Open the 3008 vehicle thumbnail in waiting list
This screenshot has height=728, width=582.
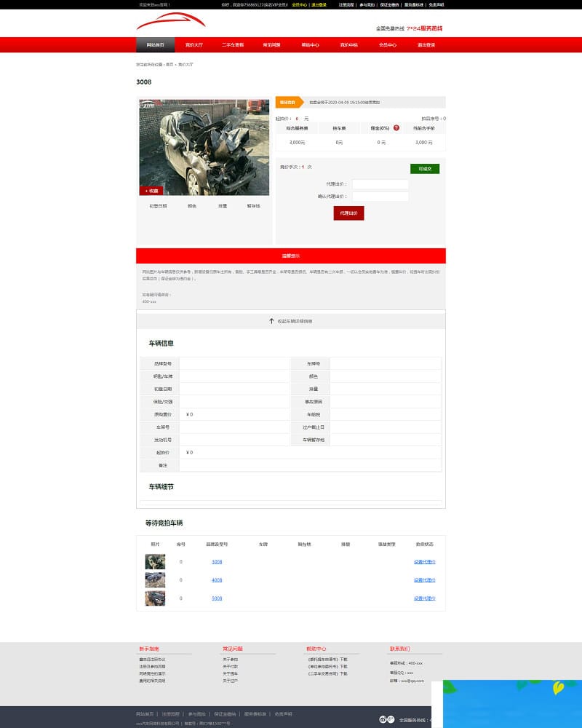[x=155, y=562]
